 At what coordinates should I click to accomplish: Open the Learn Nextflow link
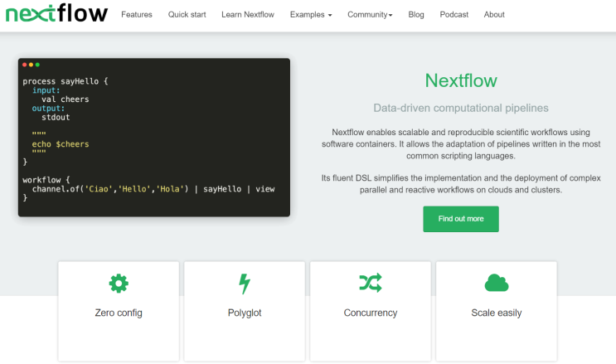tap(248, 15)
